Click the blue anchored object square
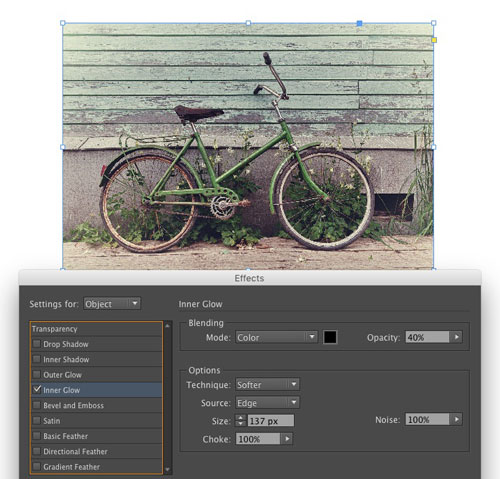500x479 pixels. click(359, 23)
